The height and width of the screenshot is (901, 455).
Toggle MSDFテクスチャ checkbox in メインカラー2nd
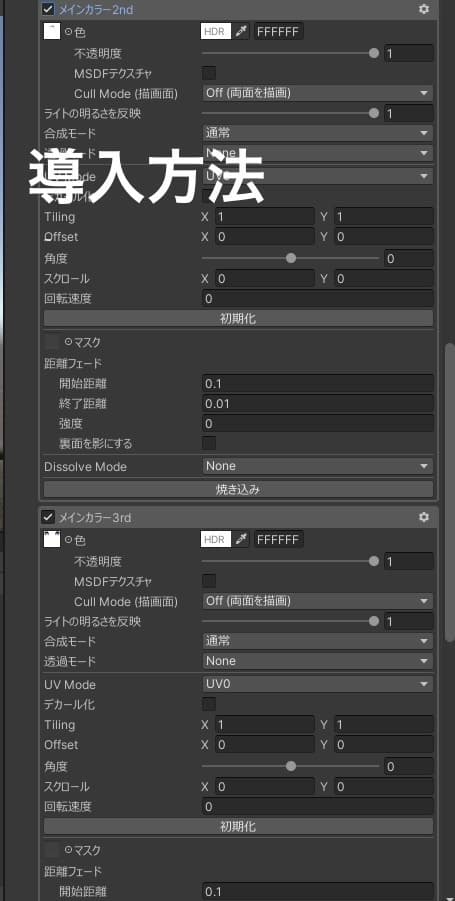point(209,73)
